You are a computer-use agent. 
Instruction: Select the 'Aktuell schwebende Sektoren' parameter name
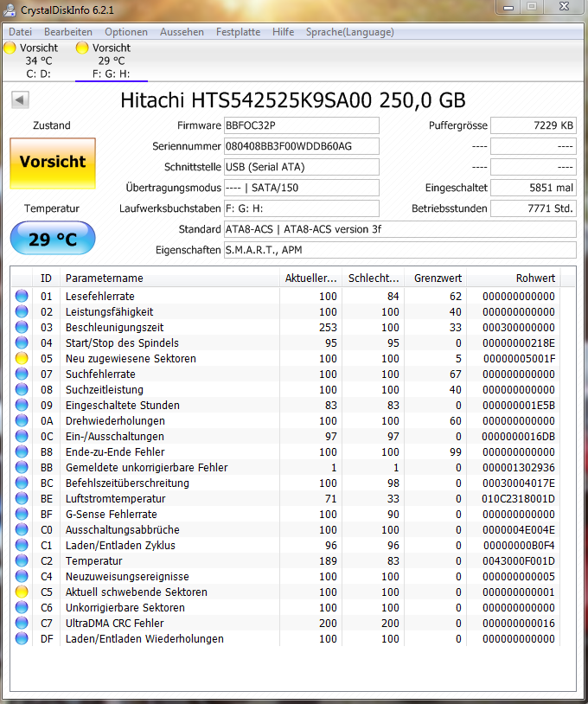(x=137, y=592)
